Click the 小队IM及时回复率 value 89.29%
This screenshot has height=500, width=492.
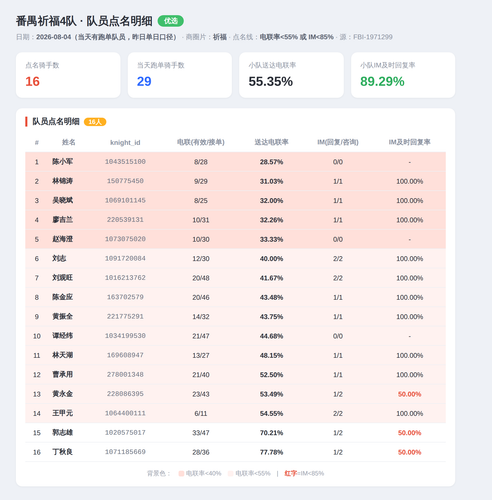(382, 81)
